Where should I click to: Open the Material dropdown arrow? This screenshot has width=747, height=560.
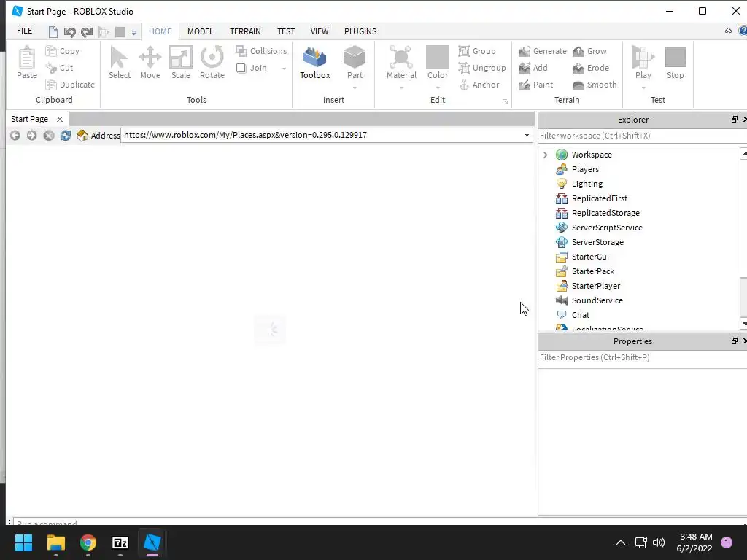click(401, 87)
